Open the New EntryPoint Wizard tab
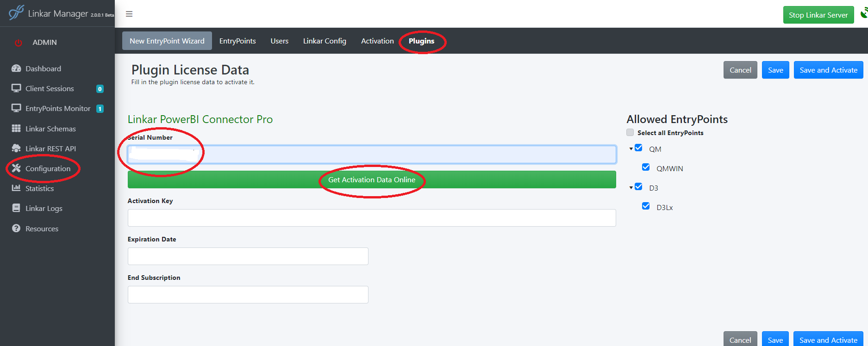Screen dimensions: 868x346 167,41
